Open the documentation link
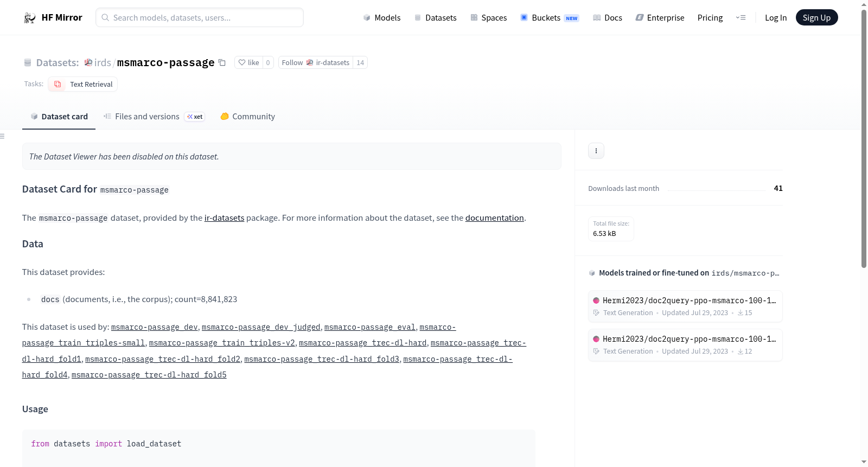This screenshot has height=467, width=868. pos(495,218)
